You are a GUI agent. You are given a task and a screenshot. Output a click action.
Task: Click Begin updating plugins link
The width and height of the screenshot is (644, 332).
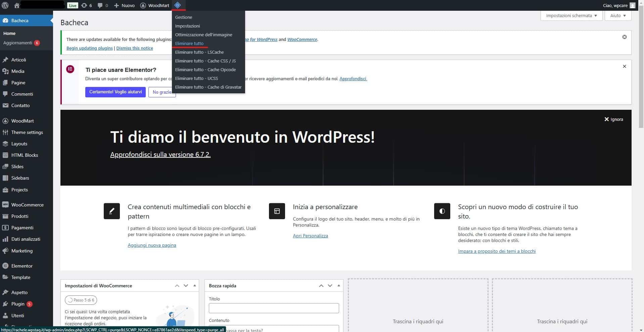click(x=89, y=48)
